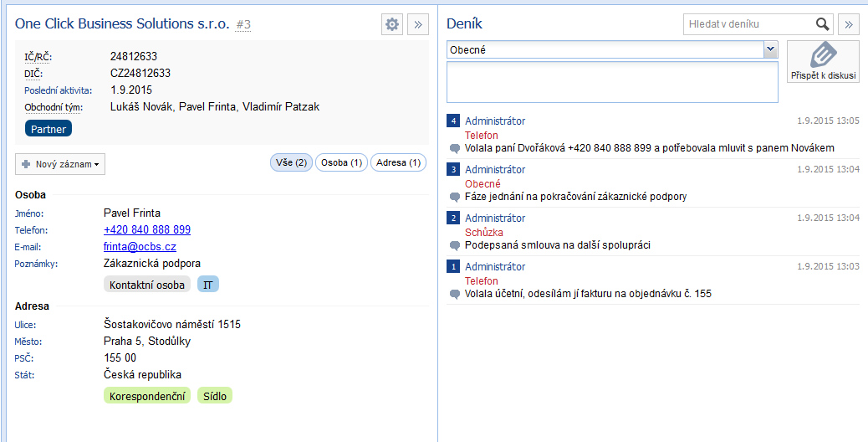868x442 pixels.
Task: Click the diary message text area
Action: click(x=612, y=82)
